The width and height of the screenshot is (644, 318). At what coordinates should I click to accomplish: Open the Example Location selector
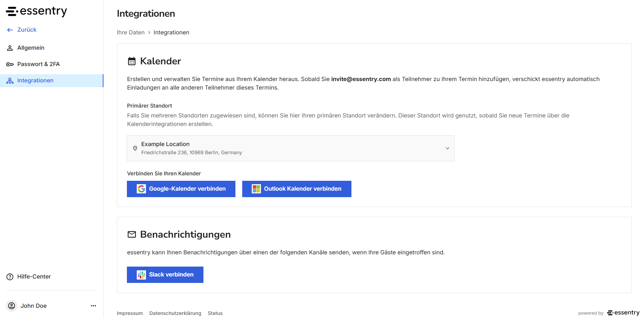coord(291,148)
